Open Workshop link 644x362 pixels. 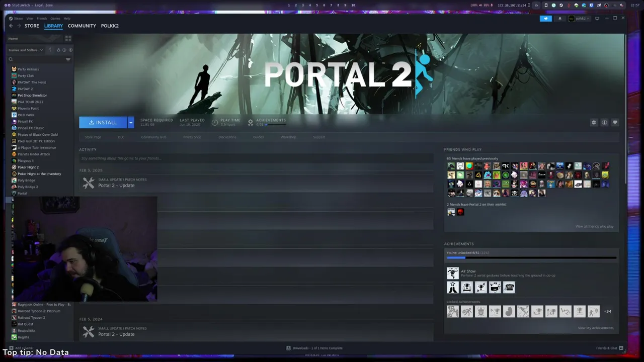tap(288, 137)
